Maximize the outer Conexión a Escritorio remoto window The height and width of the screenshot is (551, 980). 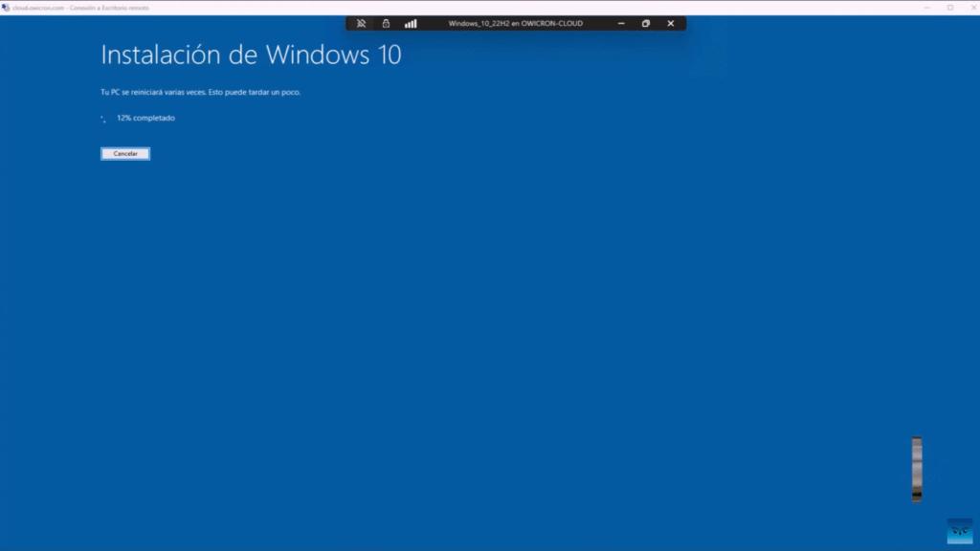pos(949,7)
